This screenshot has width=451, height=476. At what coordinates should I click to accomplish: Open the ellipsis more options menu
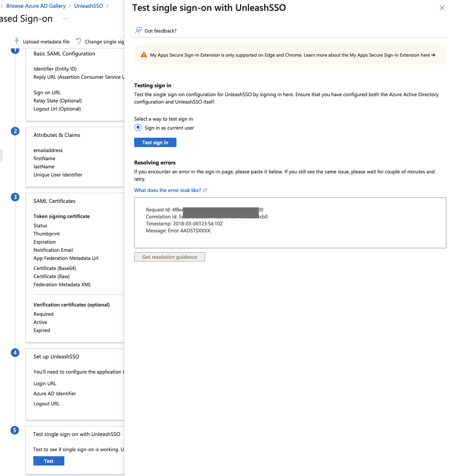(65, 19)
